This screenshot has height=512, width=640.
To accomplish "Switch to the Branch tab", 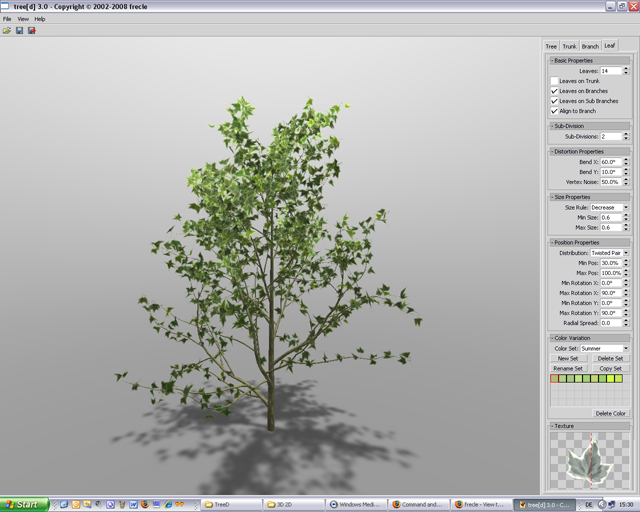I will tap(590, 46).
